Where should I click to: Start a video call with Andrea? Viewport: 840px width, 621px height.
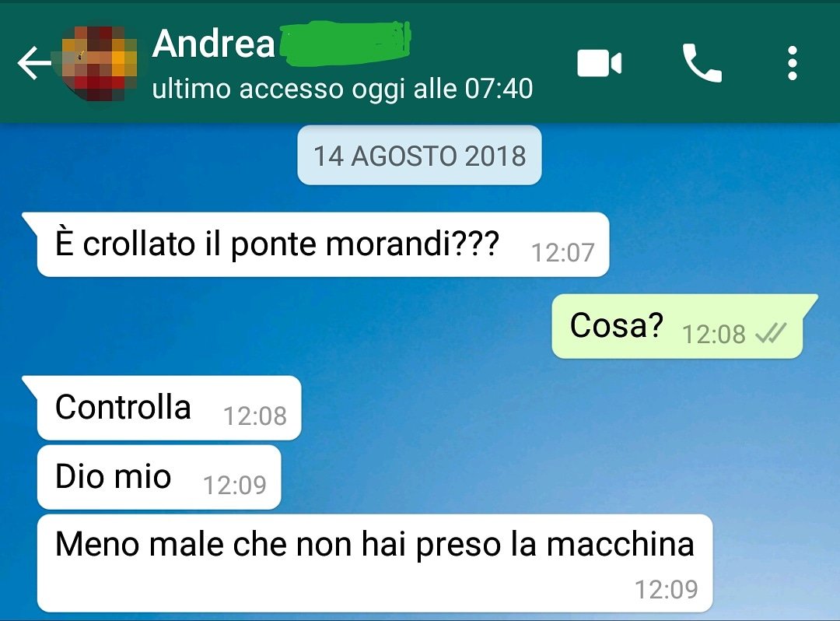599,63
